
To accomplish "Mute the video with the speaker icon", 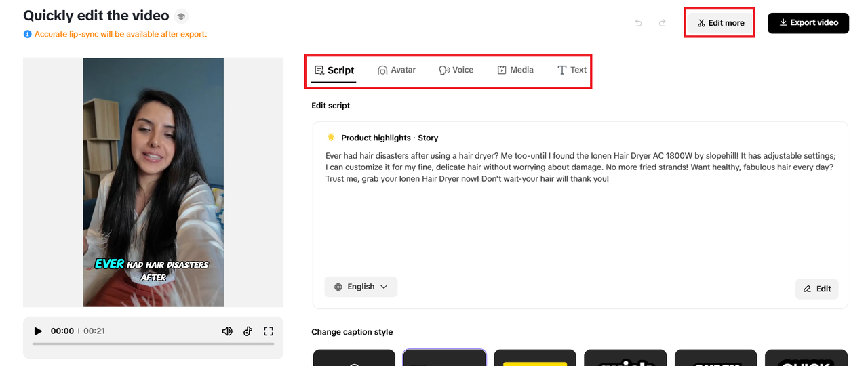I will (x=227, y=331).
